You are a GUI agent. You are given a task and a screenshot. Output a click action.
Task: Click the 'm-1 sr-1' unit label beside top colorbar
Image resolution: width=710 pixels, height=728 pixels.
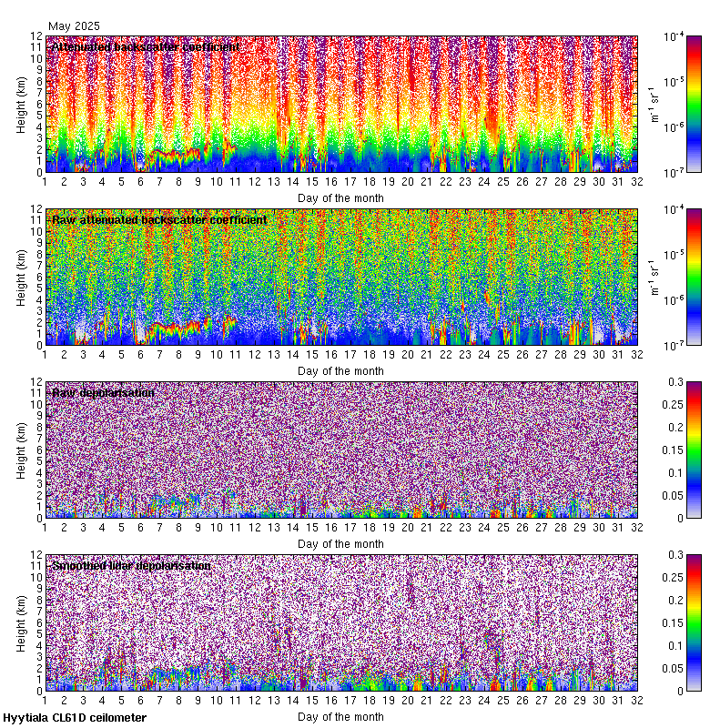point(654,104)
